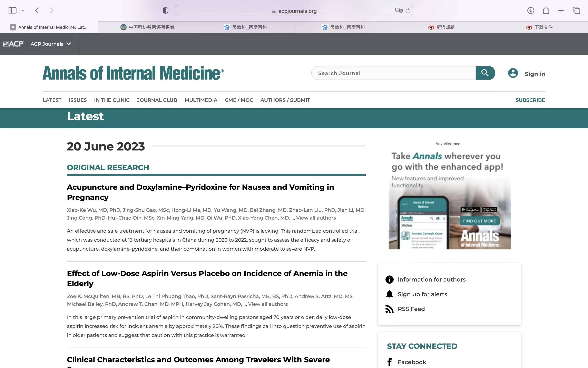Click author Zoe K. McQuilten
This screenshot has width=588, height=368.
(x=89, y=296)
